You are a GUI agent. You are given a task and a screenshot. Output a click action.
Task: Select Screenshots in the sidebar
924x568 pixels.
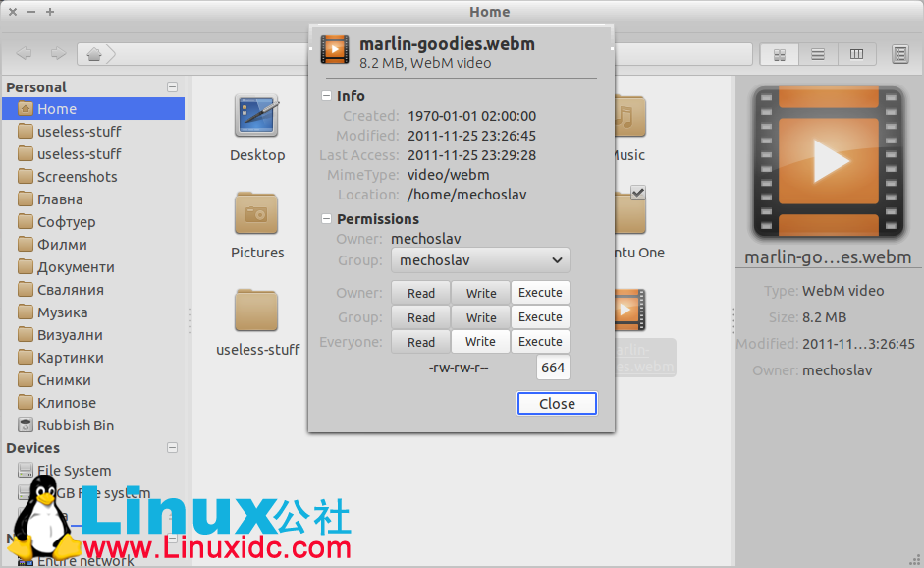[x=77, y=177]
